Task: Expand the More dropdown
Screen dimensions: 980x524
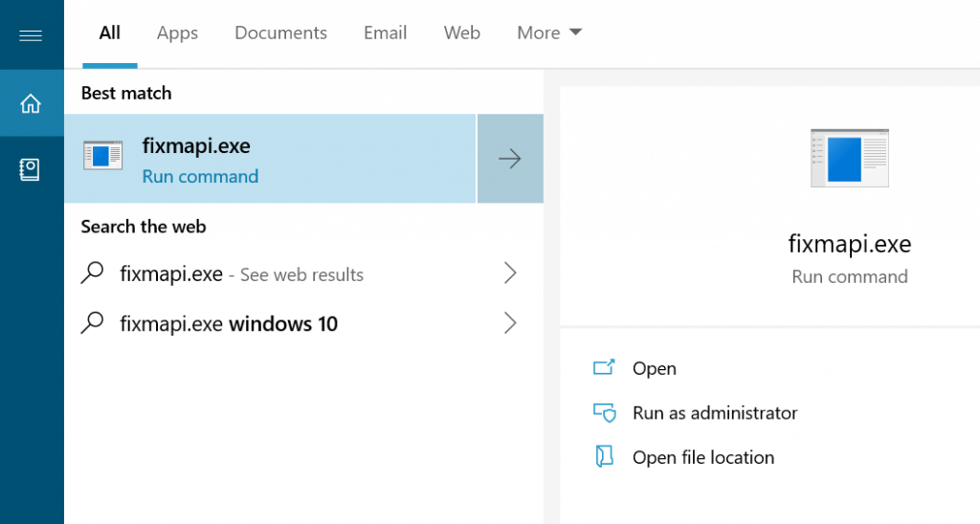Action: pos(549,33)
